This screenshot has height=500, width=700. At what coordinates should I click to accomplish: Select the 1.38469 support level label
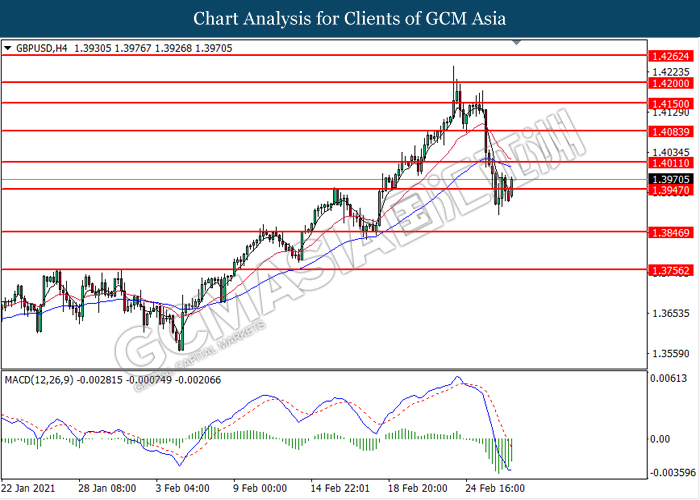671,233
